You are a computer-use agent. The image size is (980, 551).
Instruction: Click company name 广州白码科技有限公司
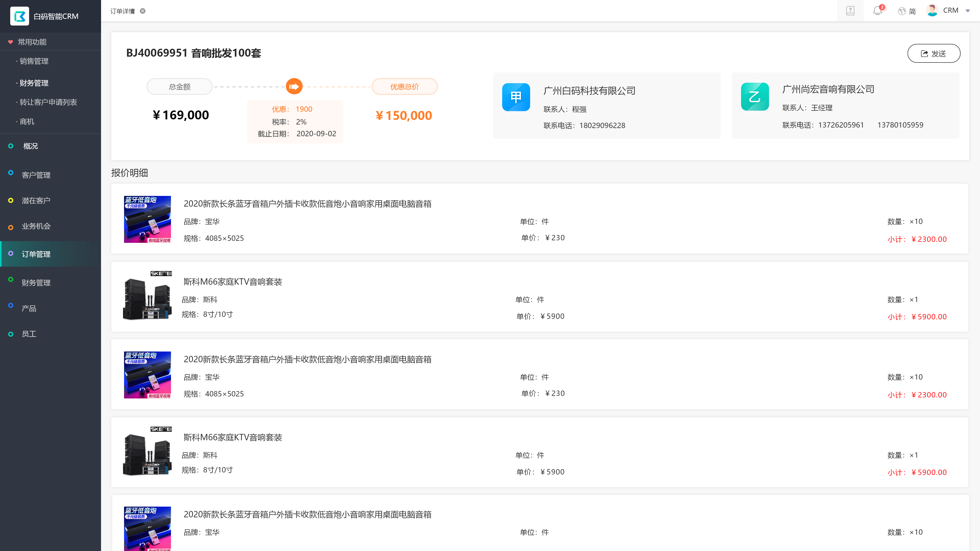(x=590, y=91)
